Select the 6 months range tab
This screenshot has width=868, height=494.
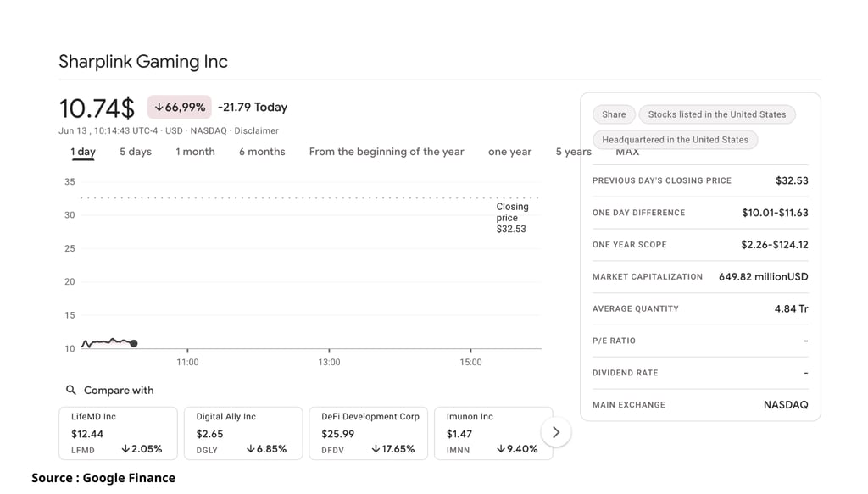[262, 152]
